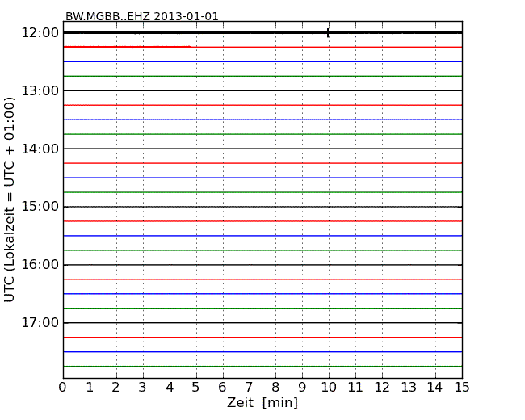Screen dimensions: 525x420
Task: Select the 12:00 time tick label
Action: [x=40, y=33]
